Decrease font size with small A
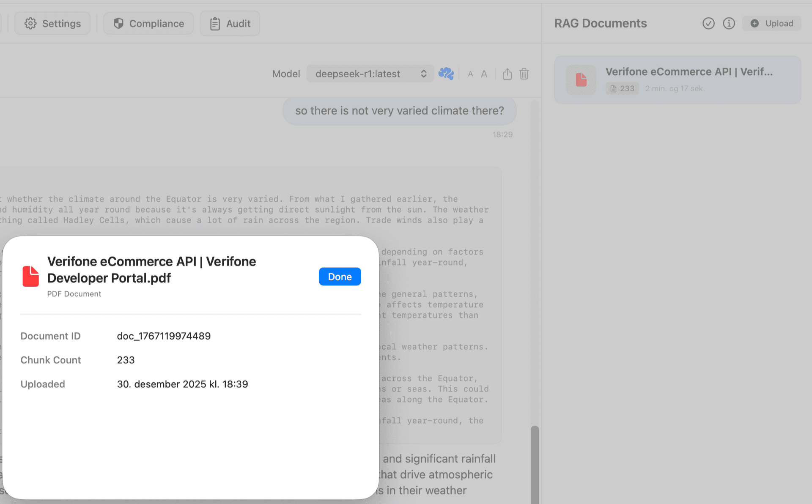The image size is (812, 504). click(x=470, y=74)
